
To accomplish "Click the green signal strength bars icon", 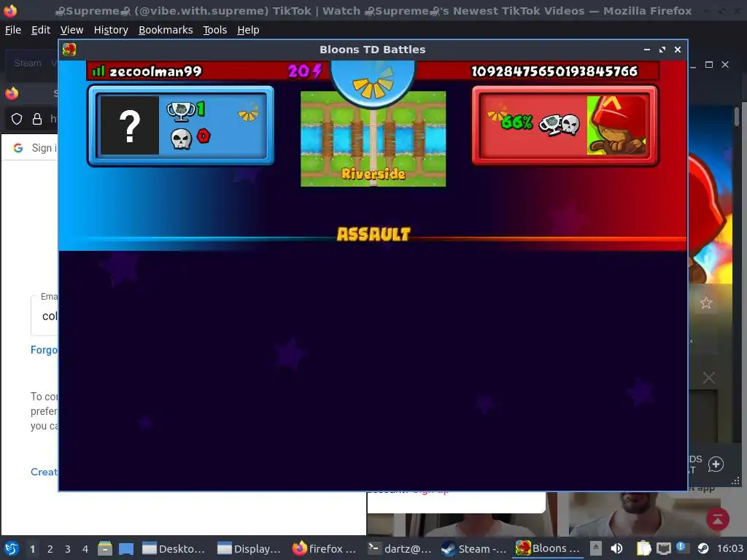I will [x=98, y=71].
